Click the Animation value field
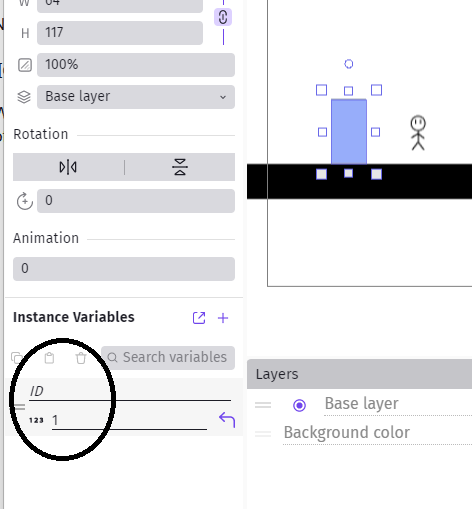This screenshot has width=472, height=509. 124,269
